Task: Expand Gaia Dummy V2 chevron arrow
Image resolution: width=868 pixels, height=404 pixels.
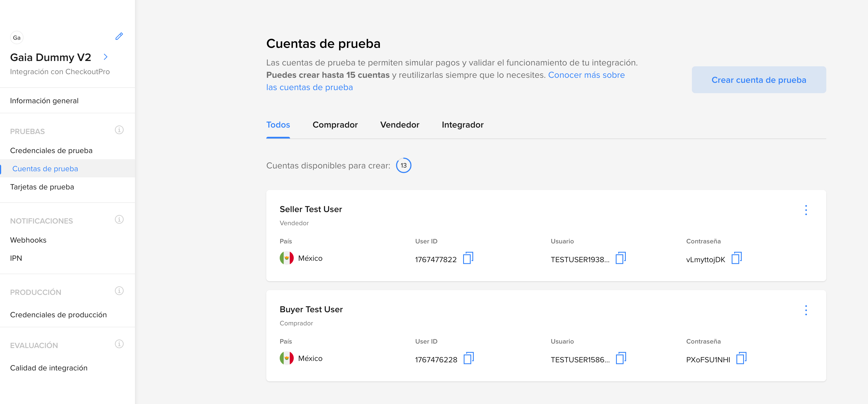Action: 106,57
